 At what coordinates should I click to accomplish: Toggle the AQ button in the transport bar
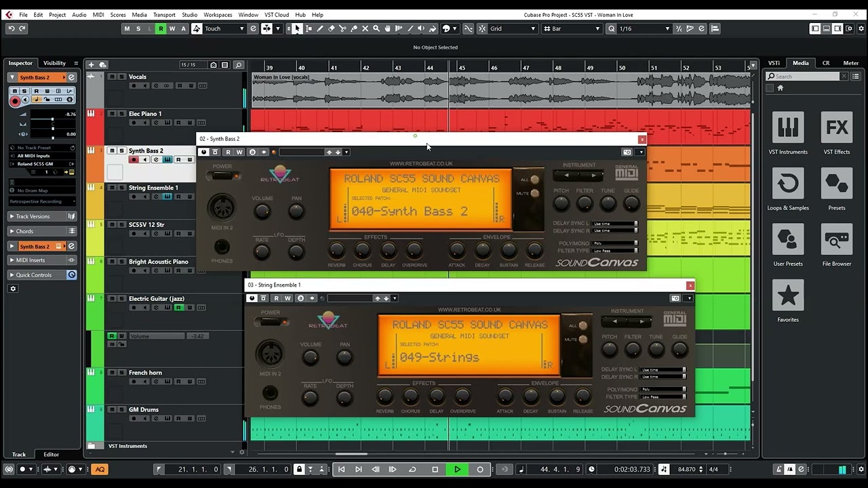[100, 469]
